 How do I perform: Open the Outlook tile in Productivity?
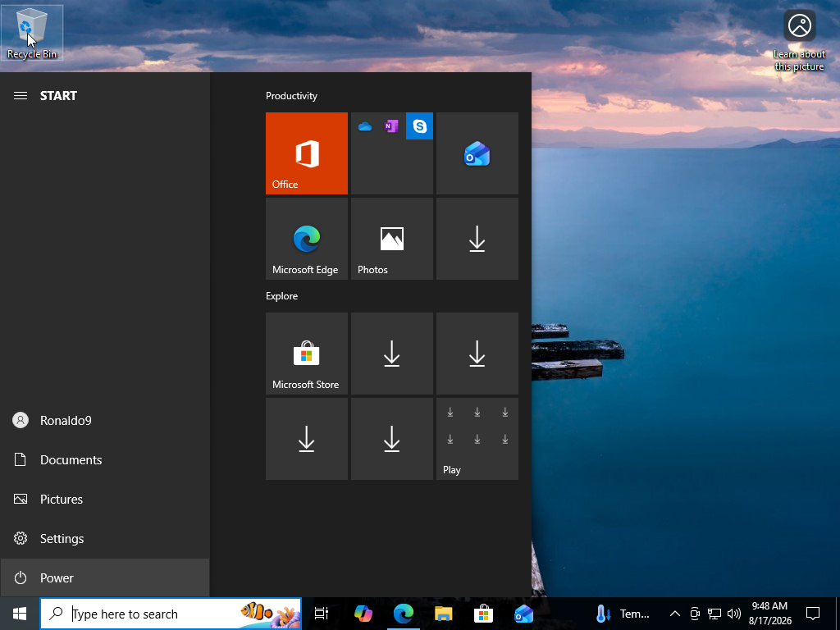pos(477,153)
